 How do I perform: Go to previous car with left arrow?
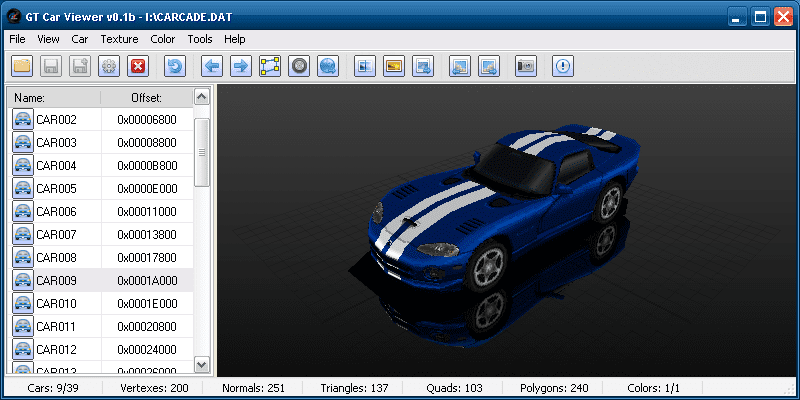(x=211, y=67)
